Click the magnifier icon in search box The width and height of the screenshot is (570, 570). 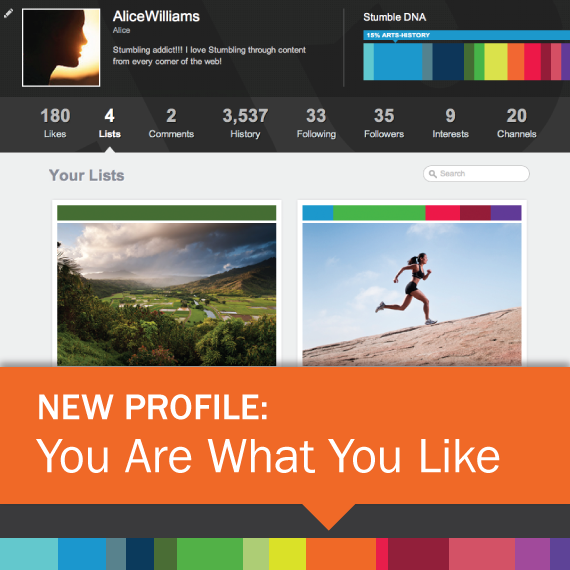click(x=433, y=174)
